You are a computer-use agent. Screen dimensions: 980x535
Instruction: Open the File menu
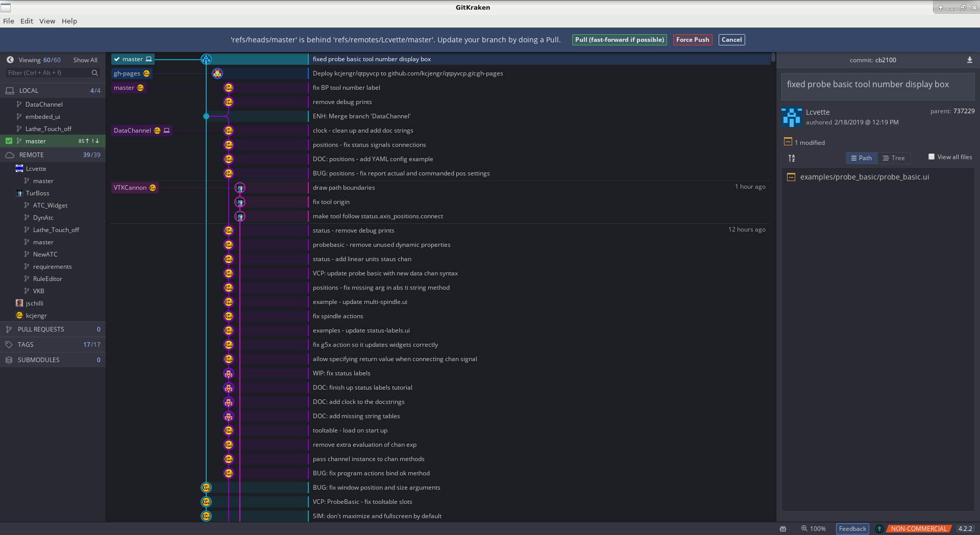coord(9,21)
